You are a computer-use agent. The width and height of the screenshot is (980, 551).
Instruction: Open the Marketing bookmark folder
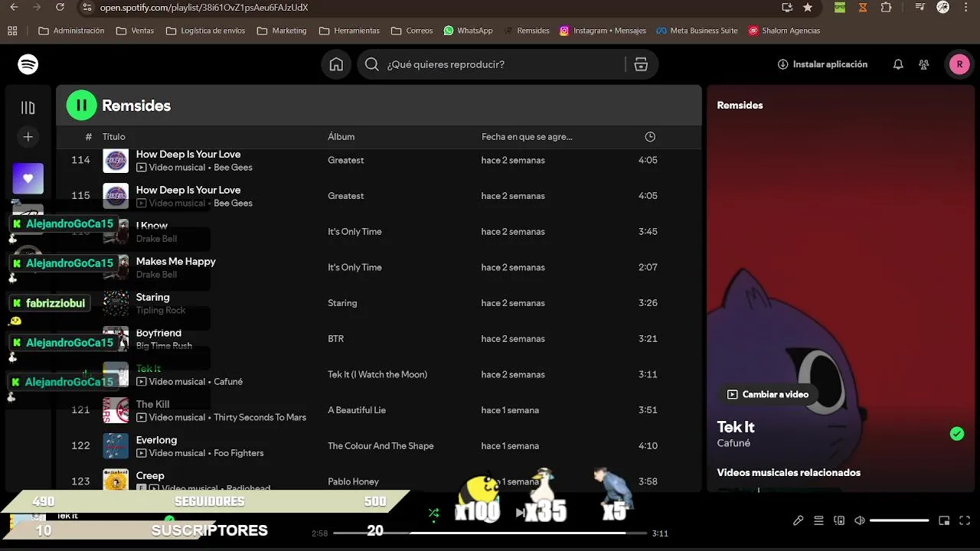[282, 31]
